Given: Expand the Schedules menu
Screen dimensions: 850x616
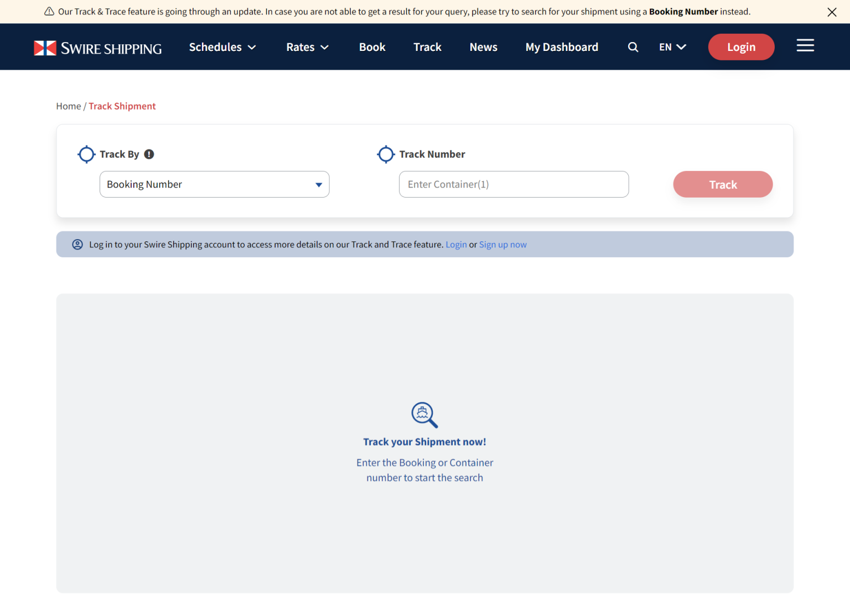Looking at the screenshot, I should click(222, 48).
